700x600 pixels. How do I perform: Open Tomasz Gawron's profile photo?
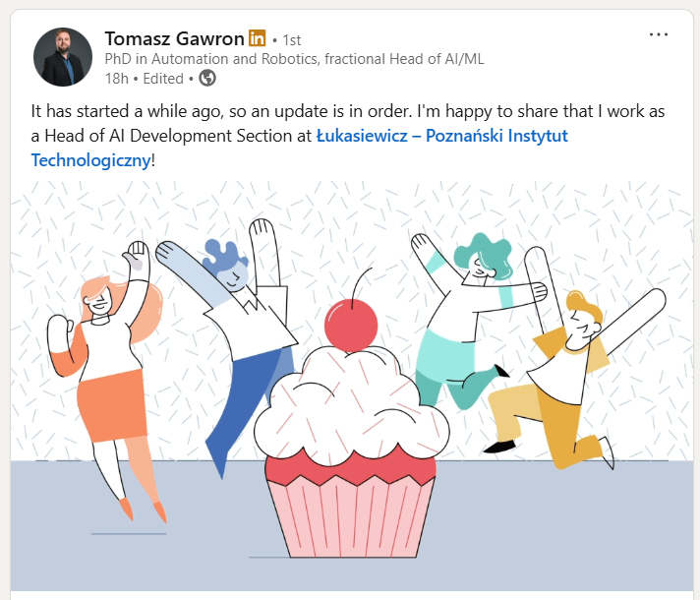63,57
